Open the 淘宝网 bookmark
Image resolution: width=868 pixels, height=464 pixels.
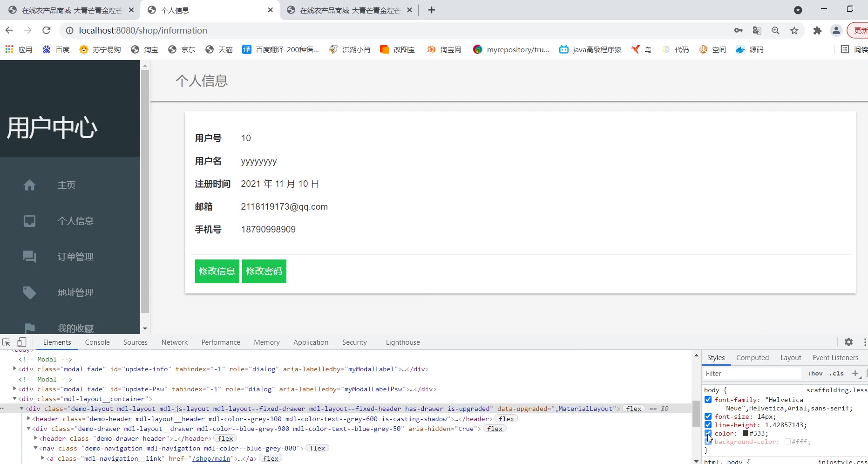point(444,49)
